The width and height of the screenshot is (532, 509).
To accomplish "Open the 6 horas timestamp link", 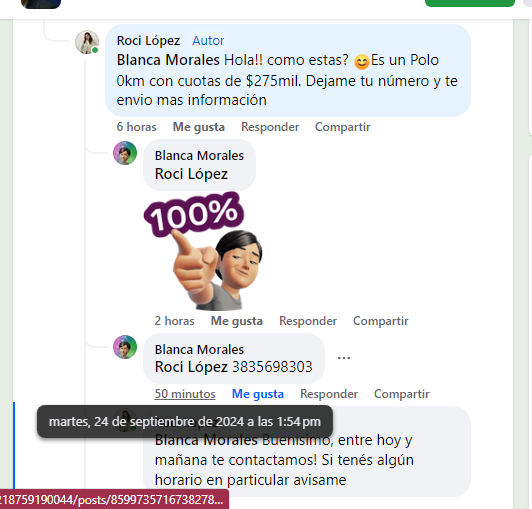I will tap(136, 127).
